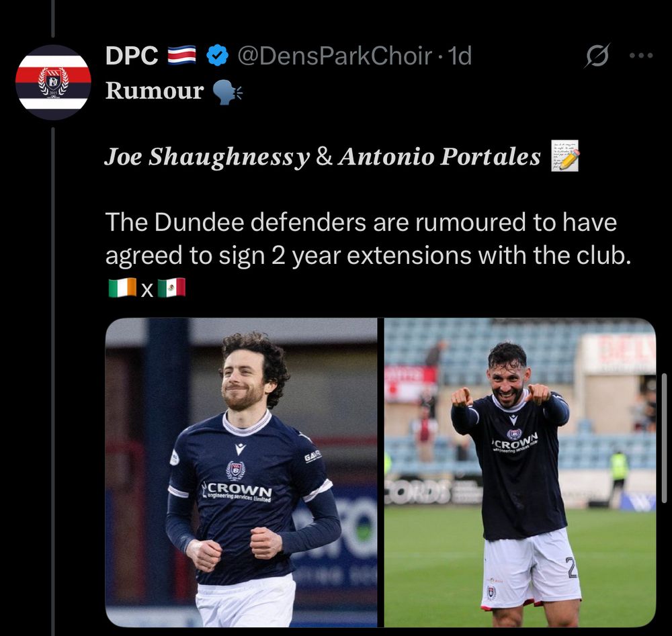The image size is (672, 636).
Task: Open the DPC profile avatar
Action: click(x=53, y=82)
